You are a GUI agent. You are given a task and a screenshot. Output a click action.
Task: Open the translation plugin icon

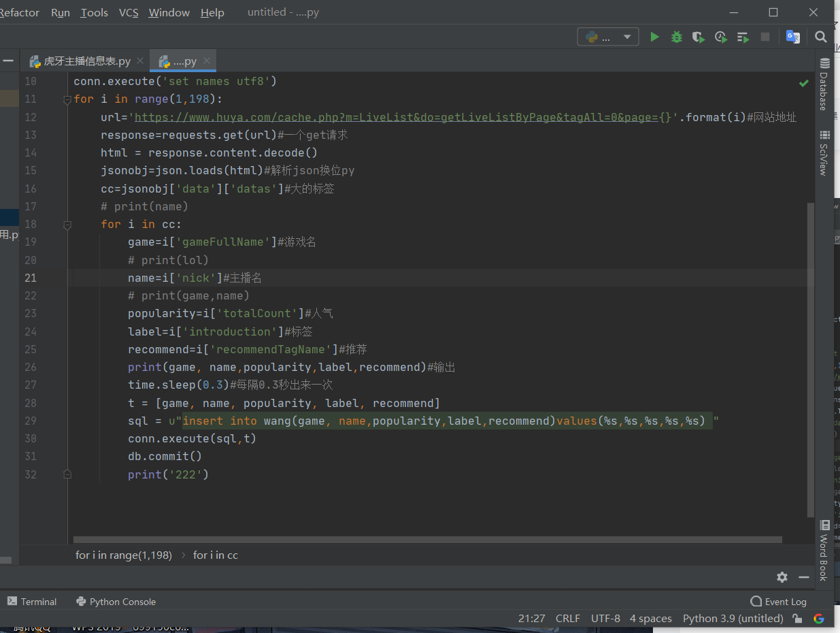click(792, 37)
